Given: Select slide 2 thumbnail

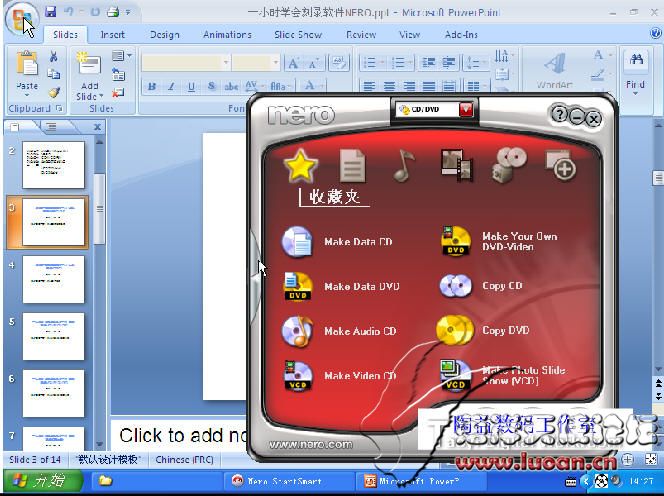Looking at the screenshot, I should pos(53,165).
